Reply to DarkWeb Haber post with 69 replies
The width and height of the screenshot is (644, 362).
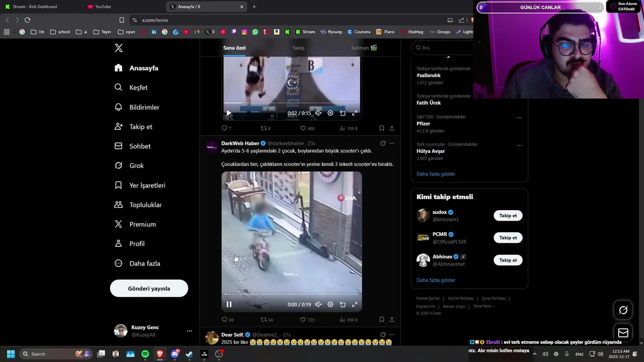pos(227,320)
